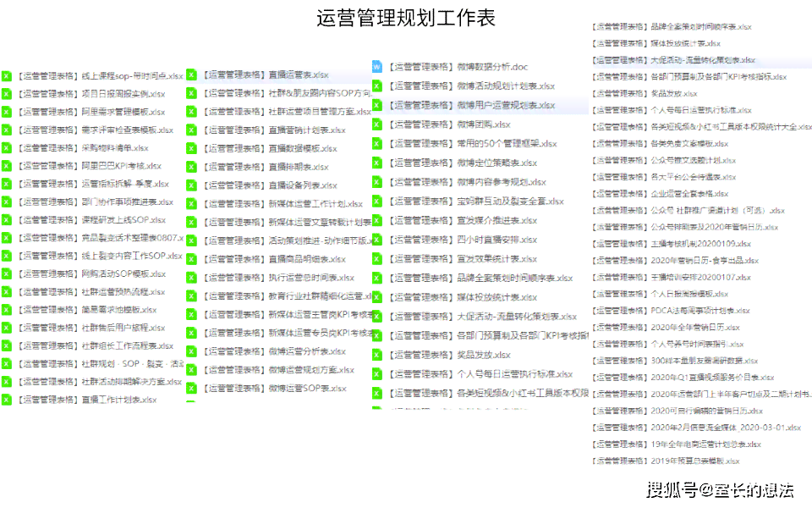Image resolution: width=812 pixels, height=508 pixels.
Task: Click the Excel icon beside 常用的50个管理框架.xlsx
Action: [x=377, y=144]
